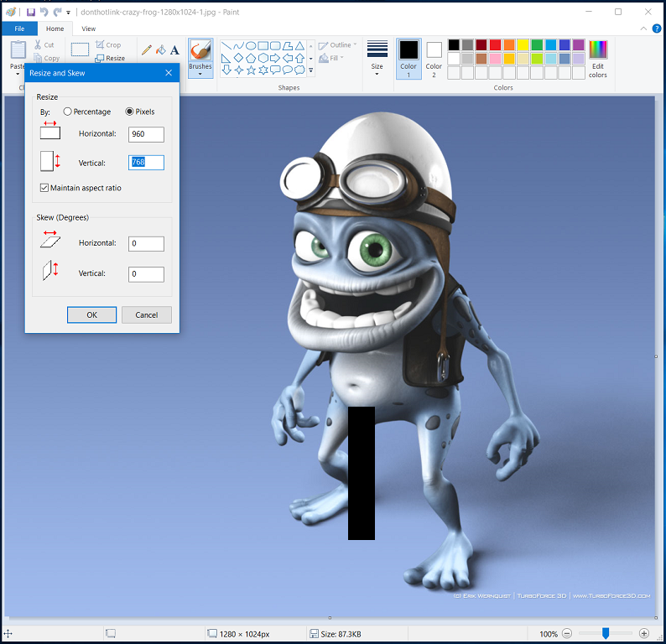Select the Diamond shape

click(239, 58)
